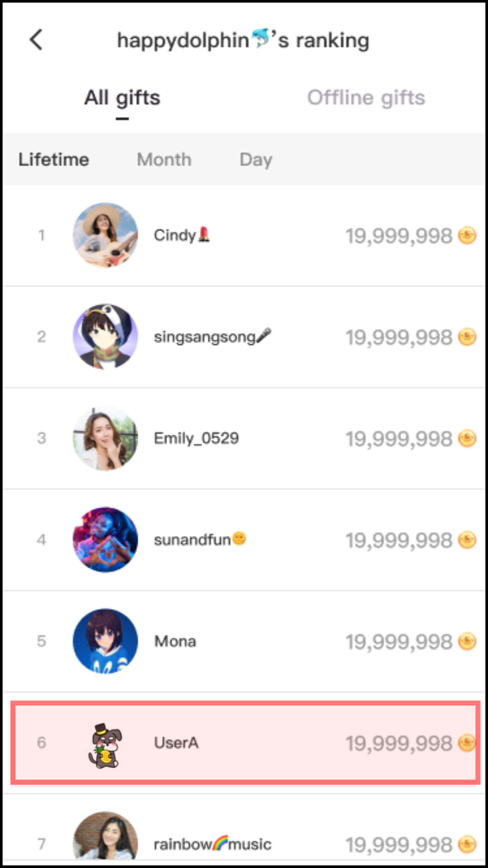
Task: Tap Mona's profile avatar
Action: [105, 641]
